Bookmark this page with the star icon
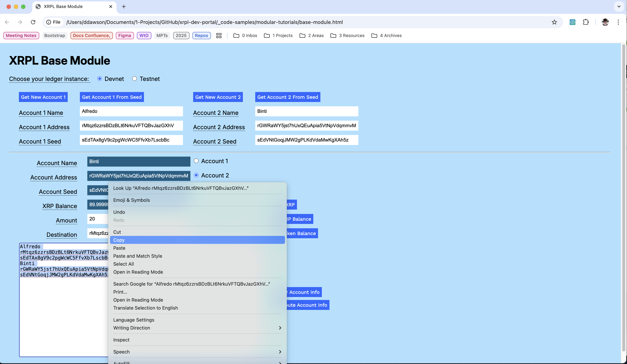 [x=555, y=22]
